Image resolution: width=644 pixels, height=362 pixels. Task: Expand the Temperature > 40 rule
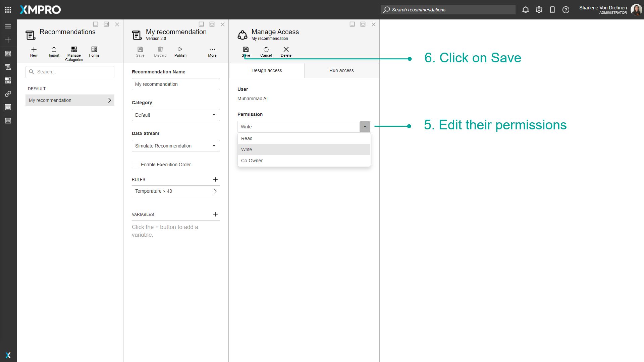[215, 191]
